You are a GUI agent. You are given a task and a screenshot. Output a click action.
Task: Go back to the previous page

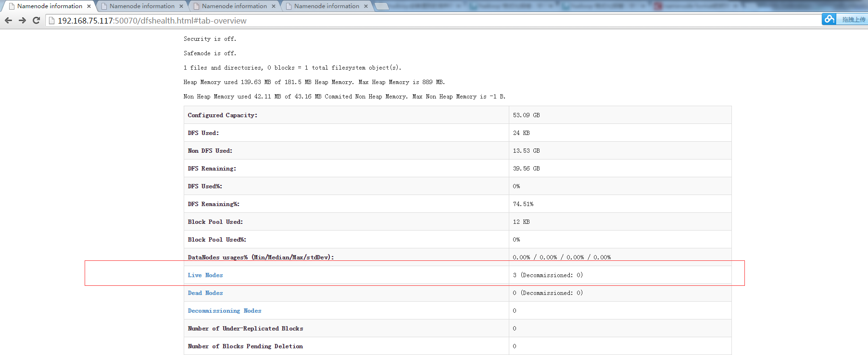coord(8,21)
